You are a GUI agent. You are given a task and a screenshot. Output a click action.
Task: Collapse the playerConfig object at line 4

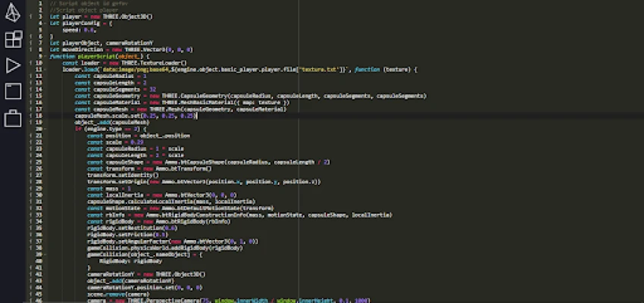45,23
